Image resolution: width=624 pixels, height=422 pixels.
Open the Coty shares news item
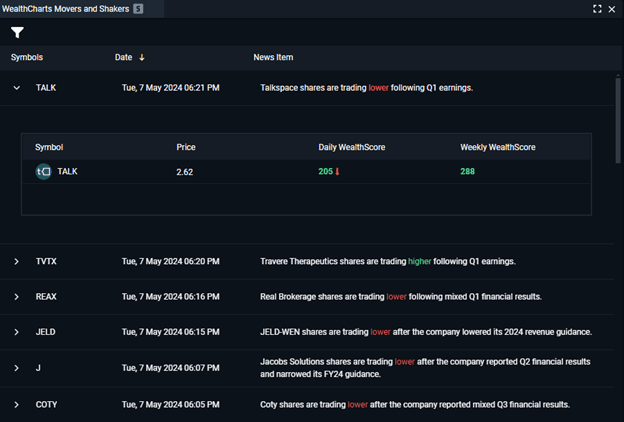[415, 404]
